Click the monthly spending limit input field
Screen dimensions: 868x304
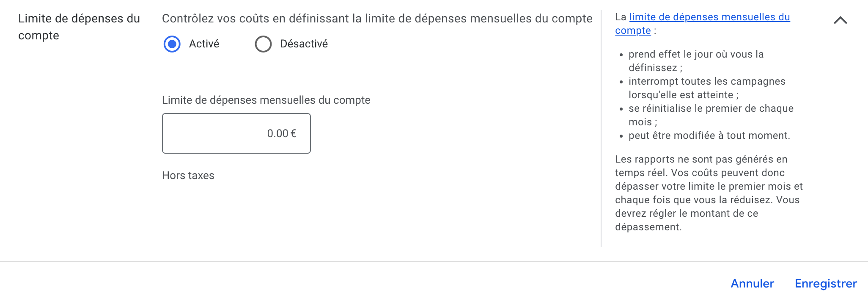[x=236, y=133]
